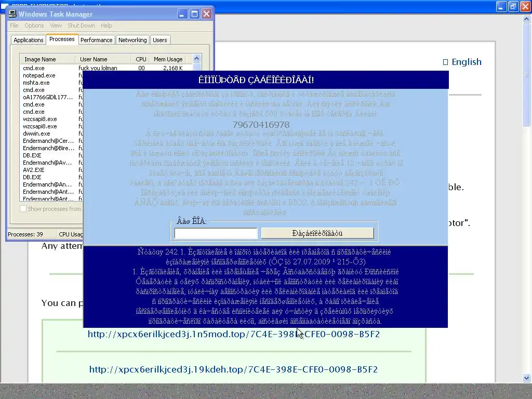Open the File menu in Task Manager
Viewport: 532px width, 399px height.
(x=14, y=25)
